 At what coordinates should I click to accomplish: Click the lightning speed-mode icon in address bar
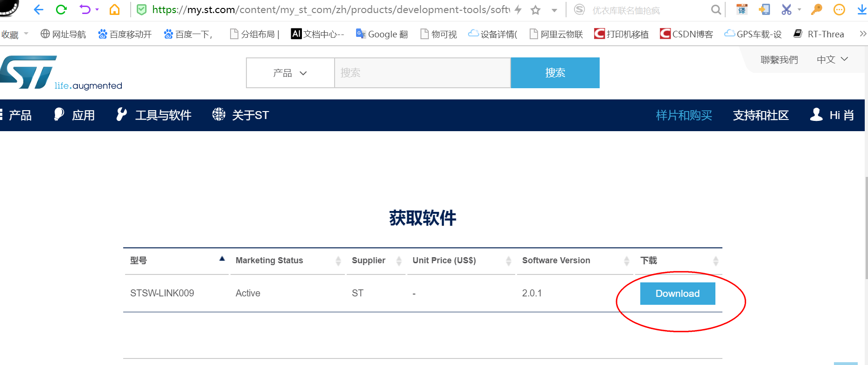click(518, 9)
